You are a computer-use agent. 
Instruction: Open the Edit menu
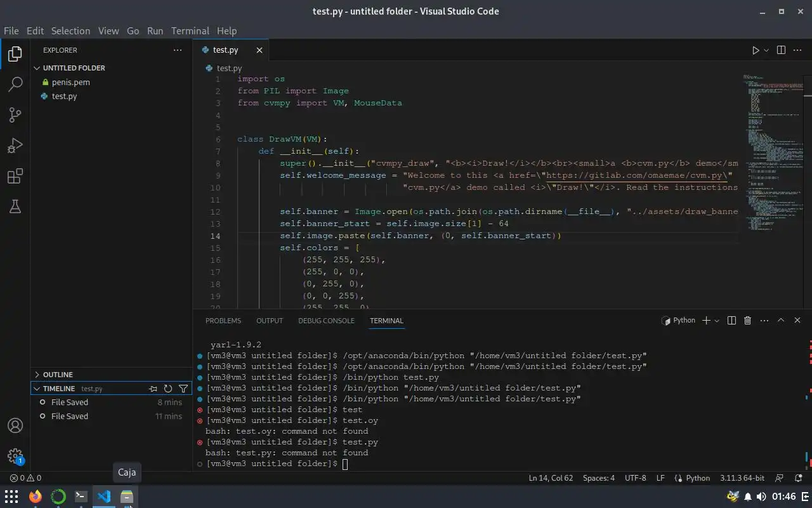35,30
